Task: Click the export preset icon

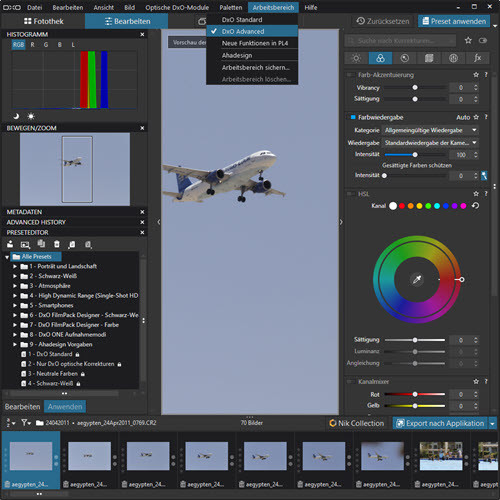Action: (88, 245)
